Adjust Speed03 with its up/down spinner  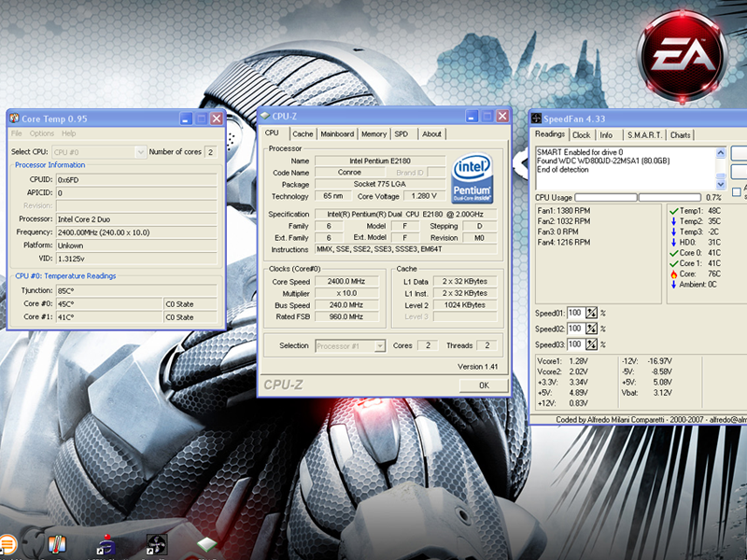coord(591,344)
